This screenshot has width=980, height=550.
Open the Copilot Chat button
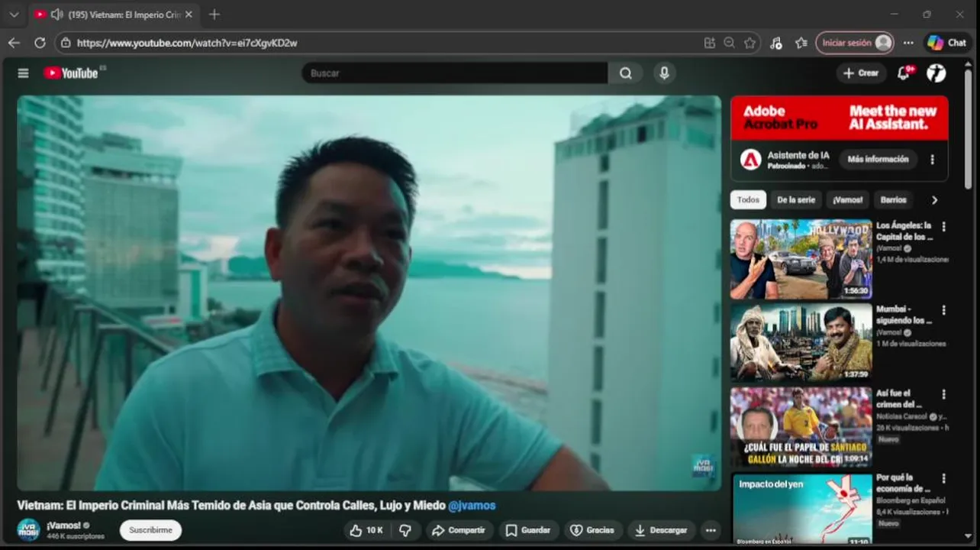tap(946, 43)
